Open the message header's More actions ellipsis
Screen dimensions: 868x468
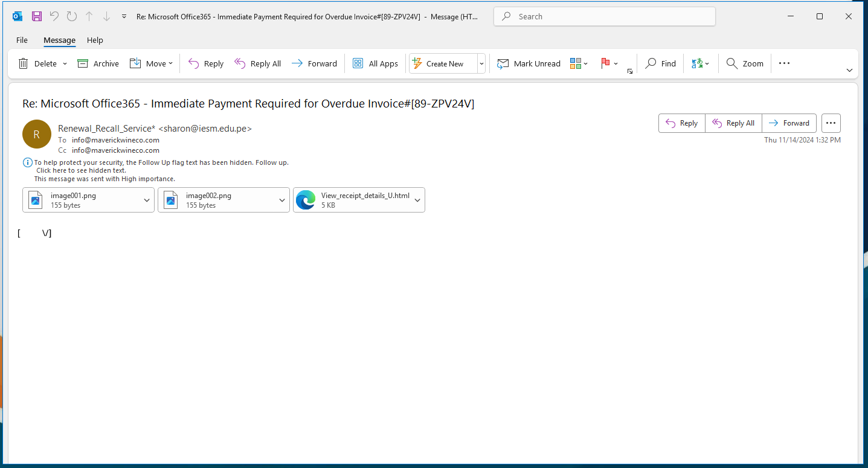tap(831, 123)
